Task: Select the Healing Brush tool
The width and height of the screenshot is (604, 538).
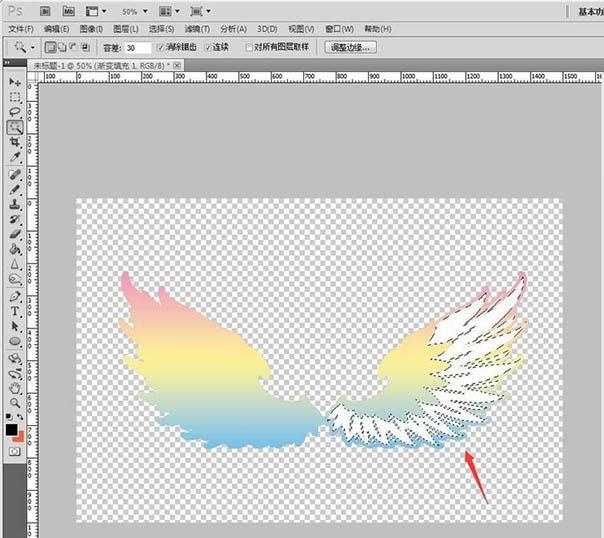Action: pos(15,174)
